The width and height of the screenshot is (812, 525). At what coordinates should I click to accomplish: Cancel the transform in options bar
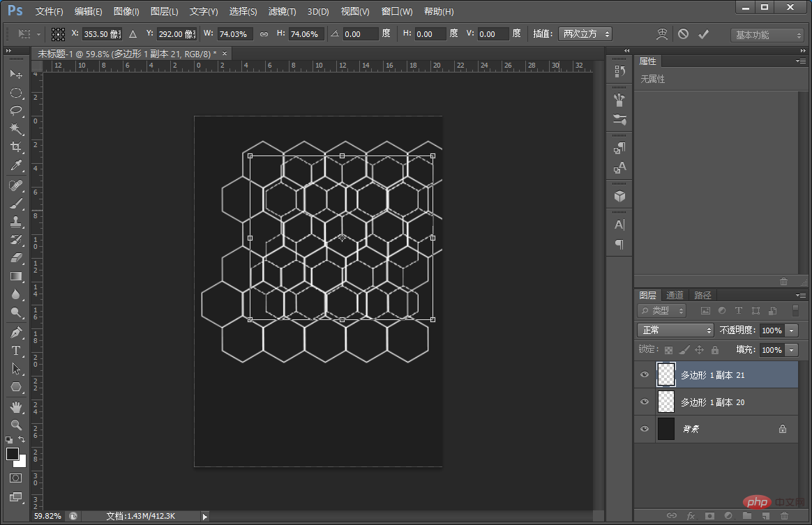tap(683, 34)
